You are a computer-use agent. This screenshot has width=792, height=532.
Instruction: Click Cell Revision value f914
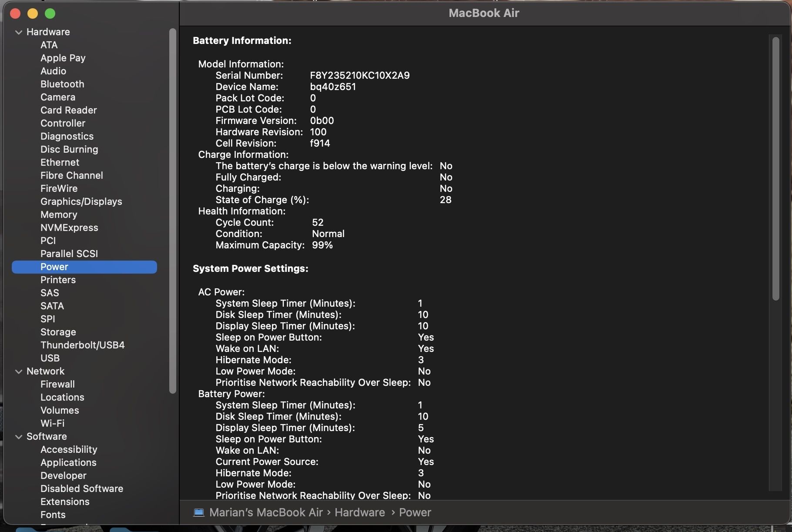tap(320, 143)
